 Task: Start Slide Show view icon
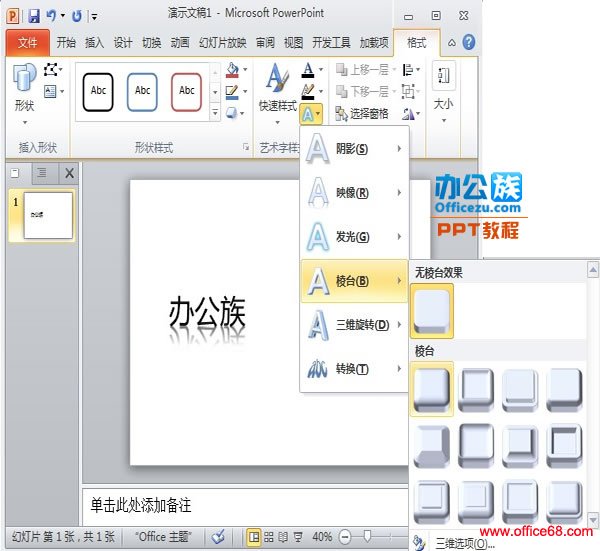coord(298,537)
